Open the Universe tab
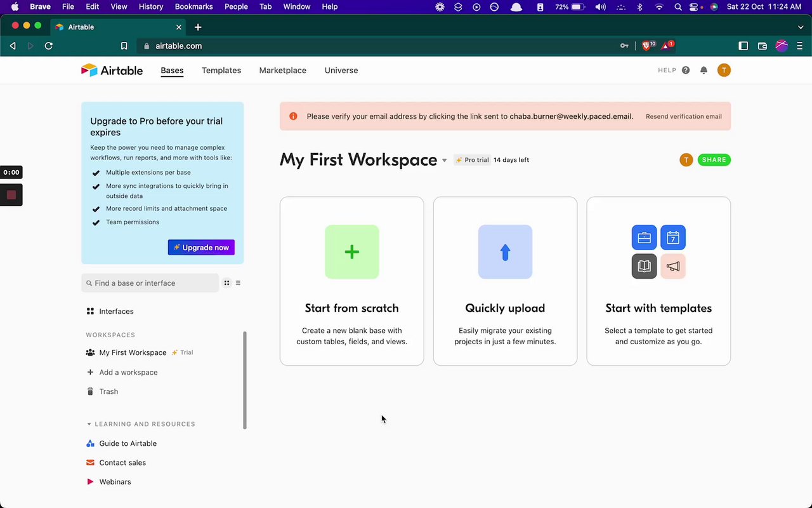 [341, 70]
